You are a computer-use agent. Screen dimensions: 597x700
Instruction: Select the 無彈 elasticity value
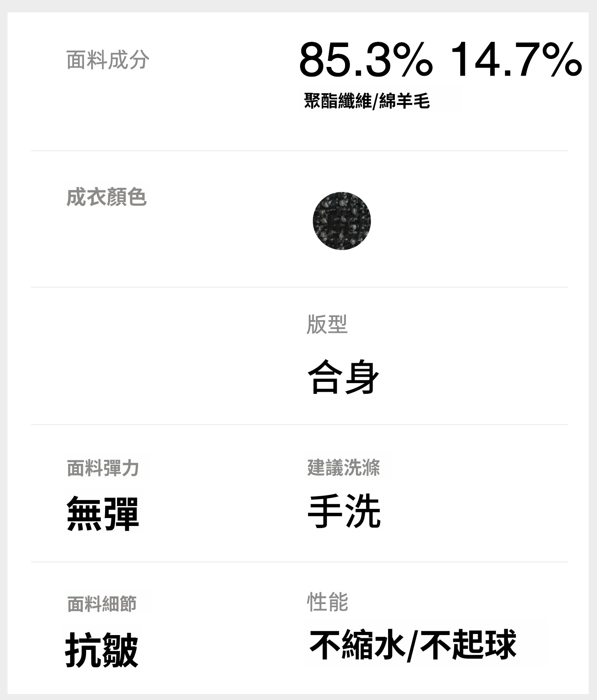pyautogui.click(x=103, y=514)
